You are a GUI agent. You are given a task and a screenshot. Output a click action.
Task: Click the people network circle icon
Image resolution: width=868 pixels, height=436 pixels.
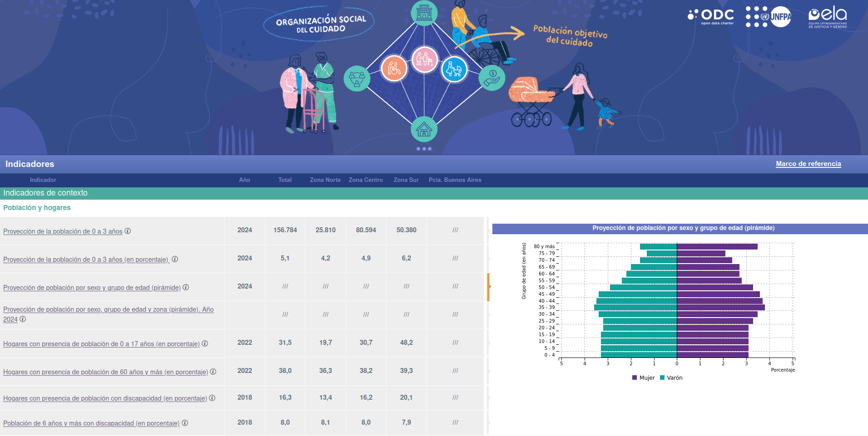[357, 78]
